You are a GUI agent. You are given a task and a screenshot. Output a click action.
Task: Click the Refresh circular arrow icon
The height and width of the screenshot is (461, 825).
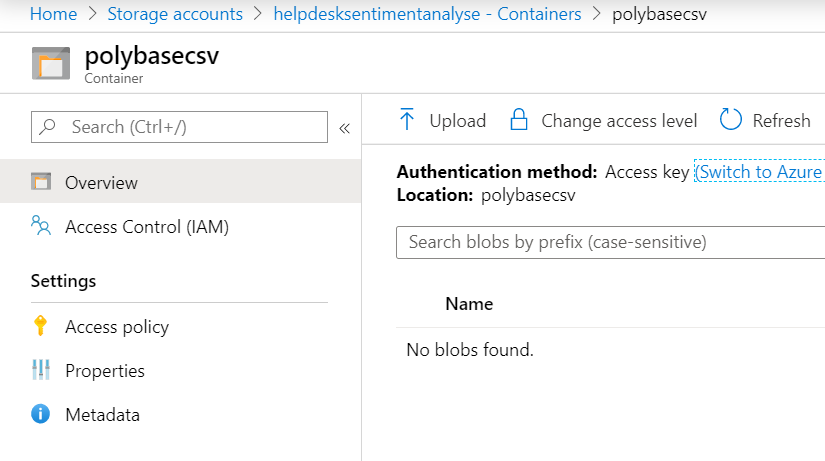point(730,119)
